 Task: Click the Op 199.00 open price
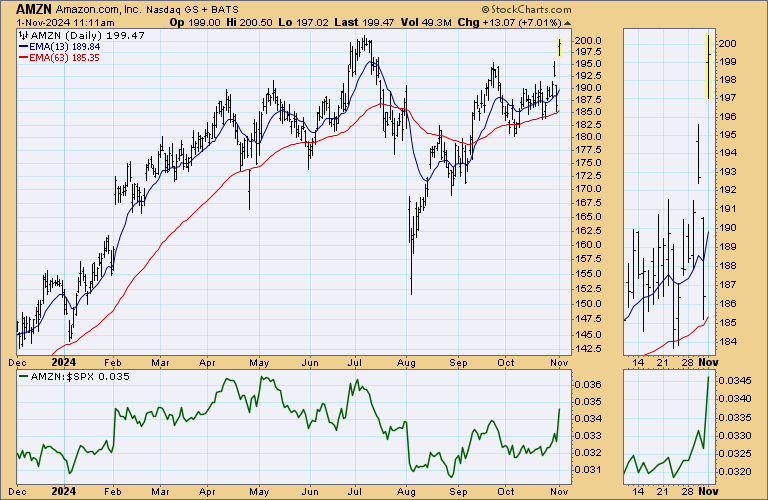(195, 23)
